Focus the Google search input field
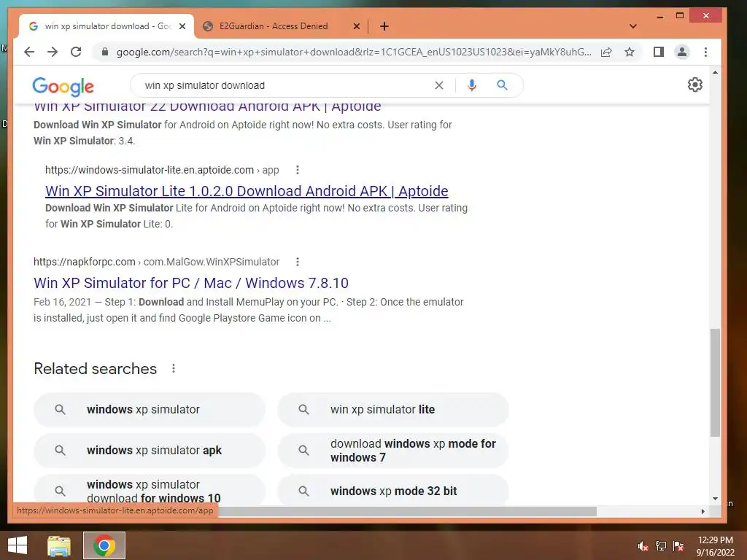Image resolution: width=747 pixels, height=560 pixels. click(286, 85)
